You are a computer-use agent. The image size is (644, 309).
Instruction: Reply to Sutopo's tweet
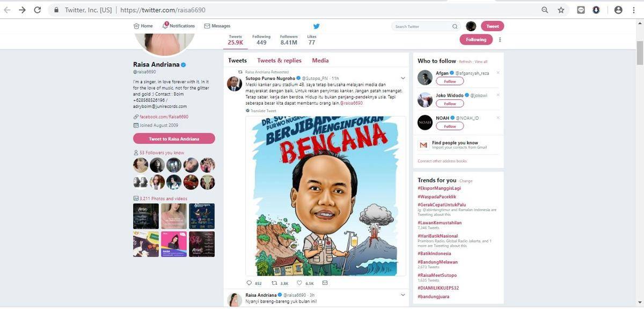click(249, 283)
